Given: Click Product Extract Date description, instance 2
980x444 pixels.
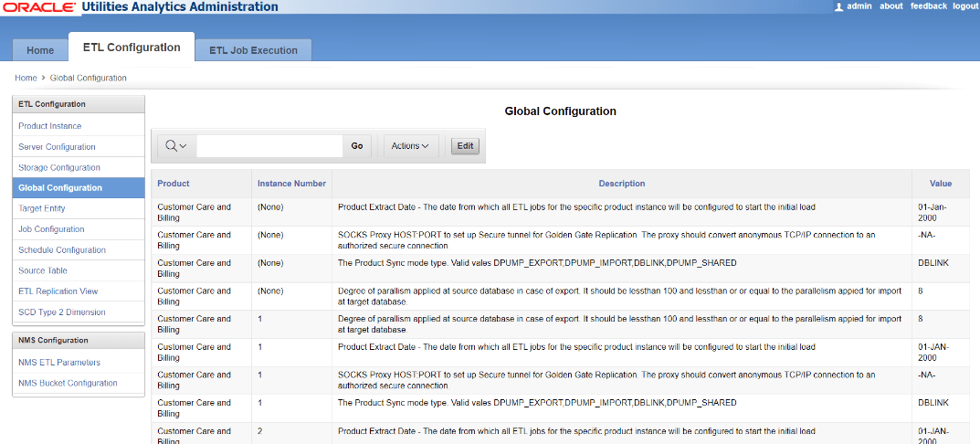Looking at the screenshot, I should pyautogui.click(x=576, y=431).
